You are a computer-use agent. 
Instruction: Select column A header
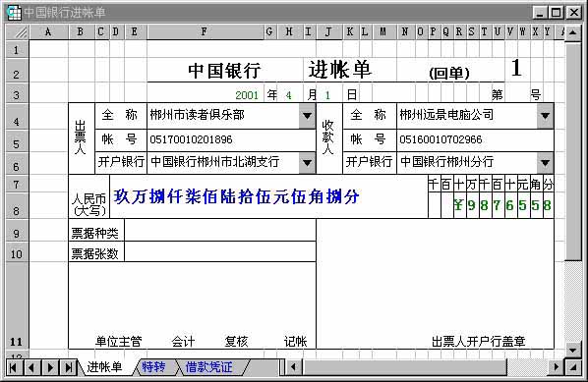coord(48,32)
